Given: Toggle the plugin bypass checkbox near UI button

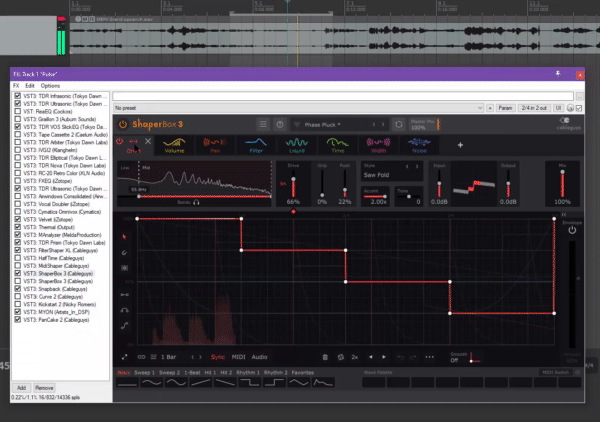Looking at the screenshot, I should coord(579,108).
